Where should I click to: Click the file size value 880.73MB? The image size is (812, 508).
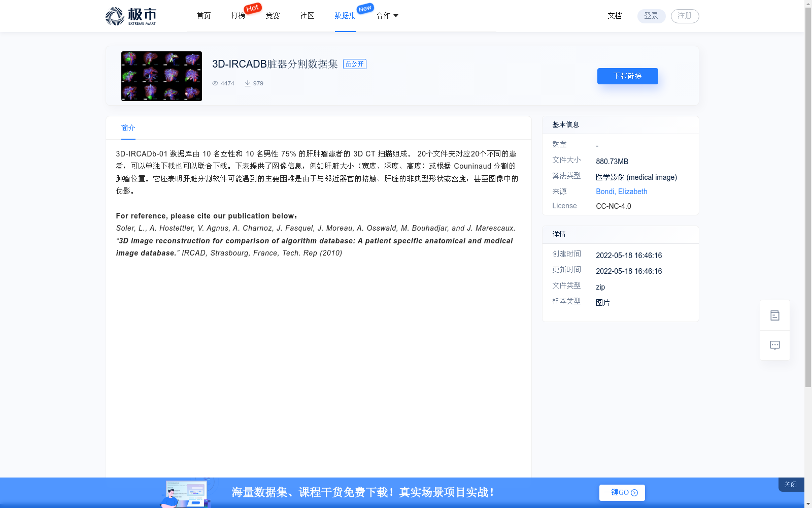[612, 162]
